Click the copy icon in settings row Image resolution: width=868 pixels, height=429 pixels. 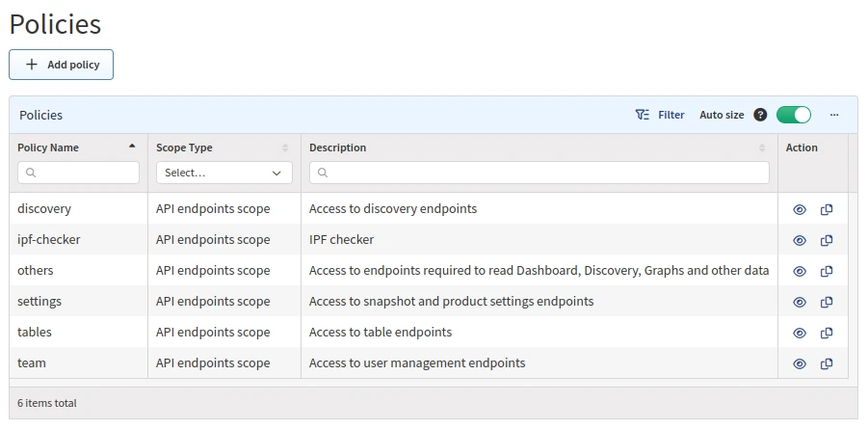[x=827, y=302]
